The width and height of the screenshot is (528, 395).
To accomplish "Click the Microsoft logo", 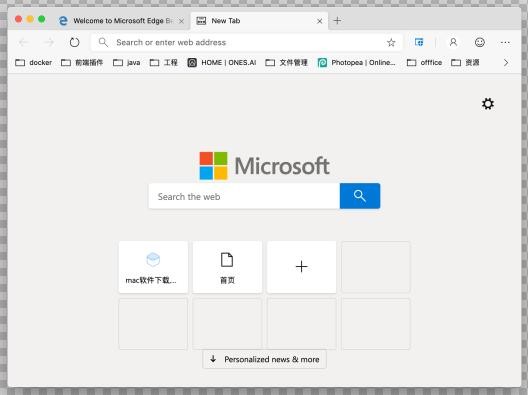I will click(264, 166).
